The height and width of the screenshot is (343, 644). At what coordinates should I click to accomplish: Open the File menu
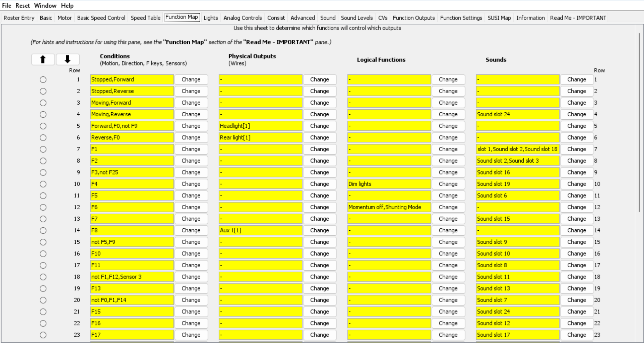pyautogui.click(x=6, y=6)
